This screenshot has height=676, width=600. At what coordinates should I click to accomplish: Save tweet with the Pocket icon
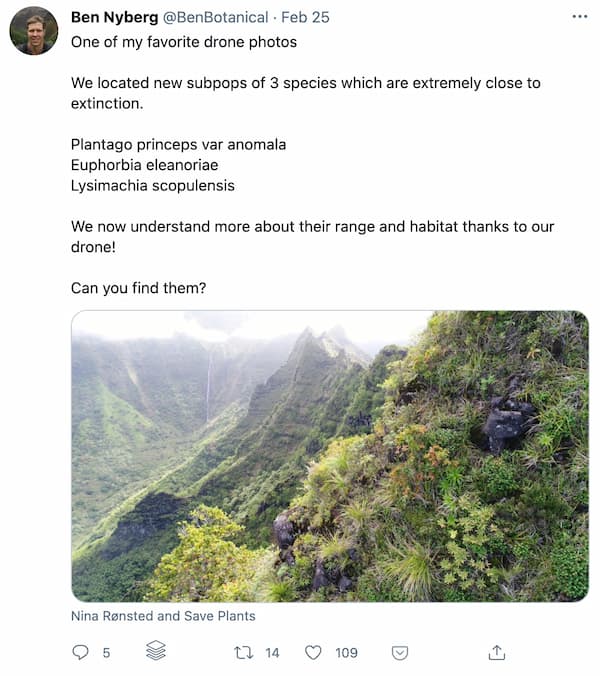pos(400,652)
